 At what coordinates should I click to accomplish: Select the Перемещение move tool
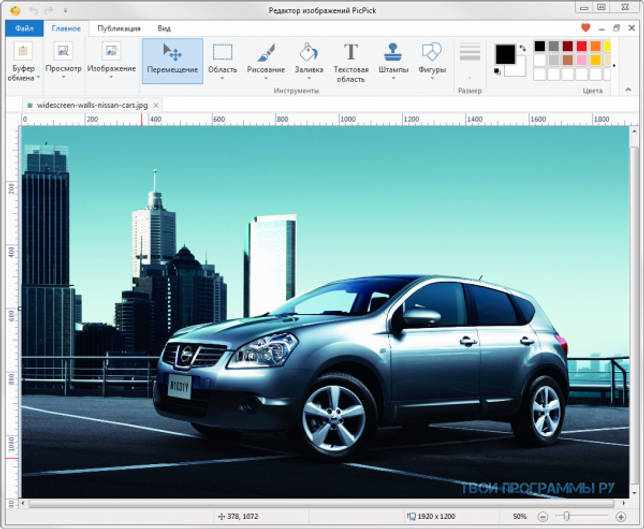(172, 61)
